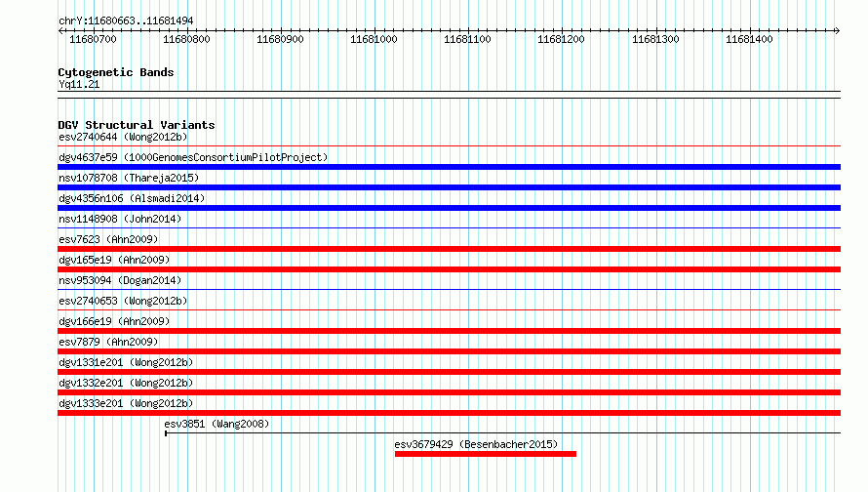
Task: Click the thin red esv2740653 line
Action: pos(449,309)
